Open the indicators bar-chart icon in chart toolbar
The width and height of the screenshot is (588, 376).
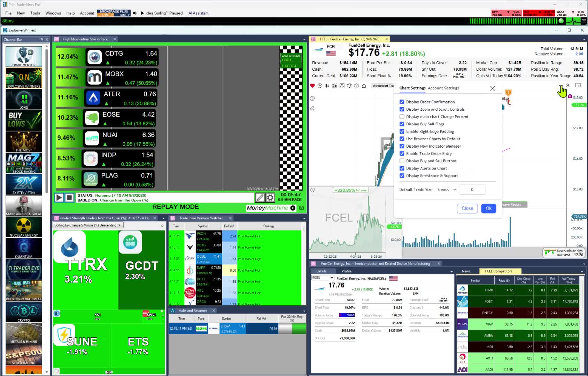(x=334, y=86)
